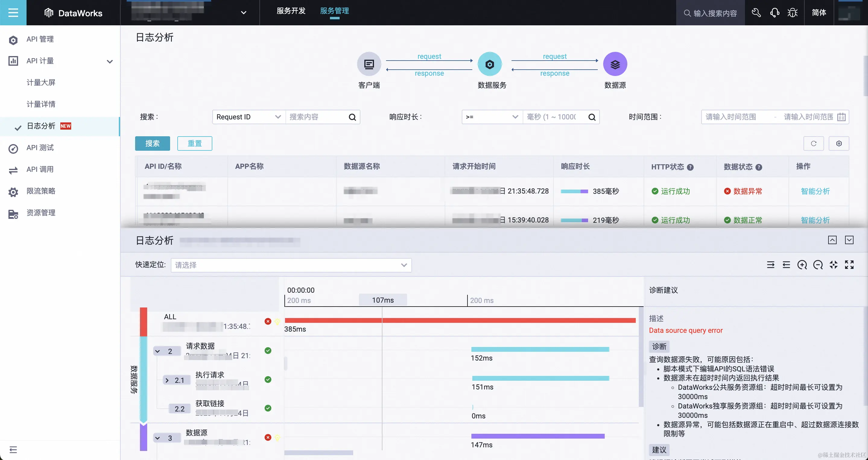Click 智能分析 for the 385毫秒 row
This screenshot has height=460, width=868.
(x=815, y=191)
